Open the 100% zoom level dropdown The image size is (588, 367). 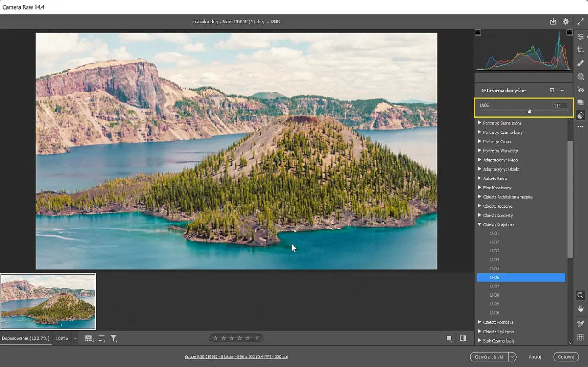75,338
